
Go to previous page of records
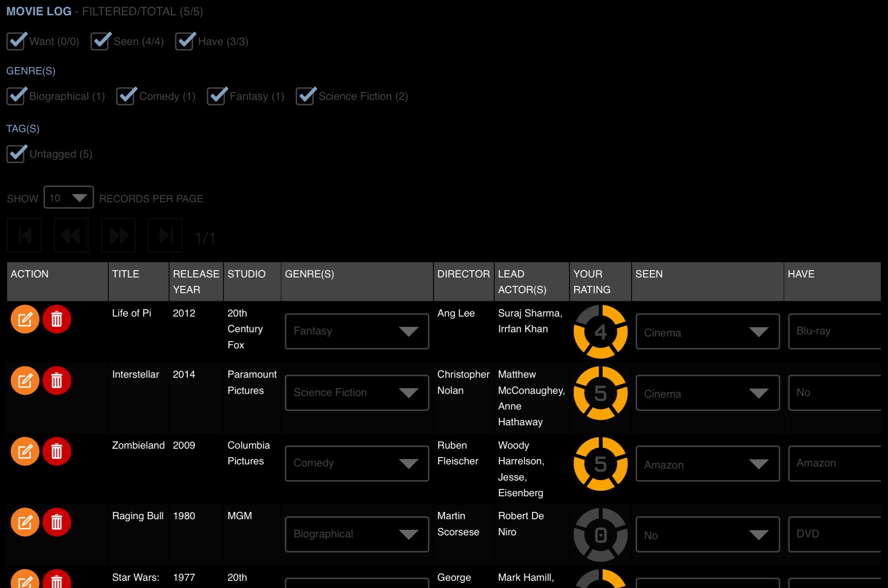coord(71,235)
